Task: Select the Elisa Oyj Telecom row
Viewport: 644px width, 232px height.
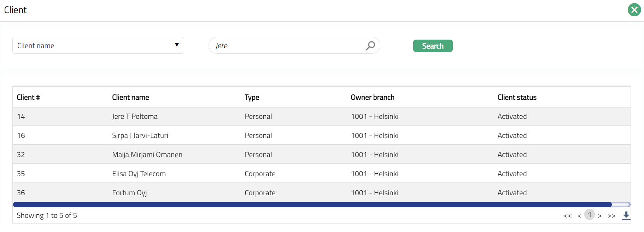Action: pyautogui.click(x=139, y=174)
